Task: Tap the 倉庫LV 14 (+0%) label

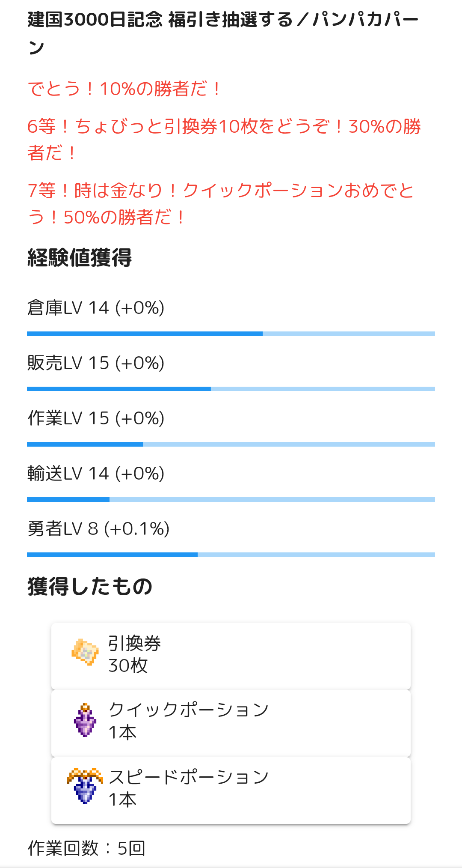Action: click(x=96, y=307)
